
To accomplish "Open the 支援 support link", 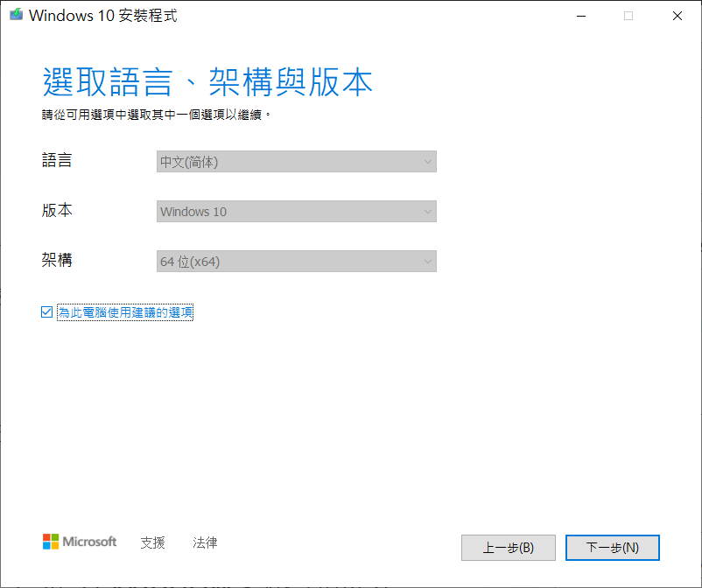I will (152, 542).
